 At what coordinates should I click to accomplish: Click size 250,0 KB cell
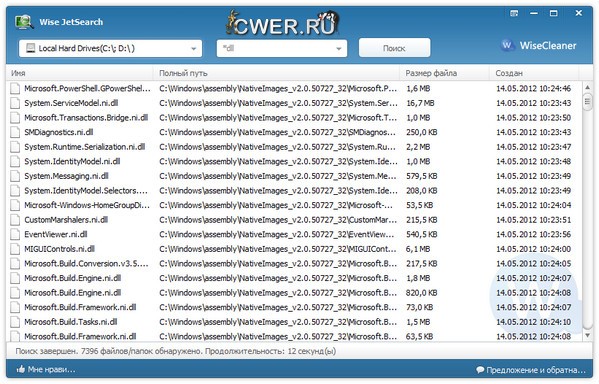click(422, 132)
